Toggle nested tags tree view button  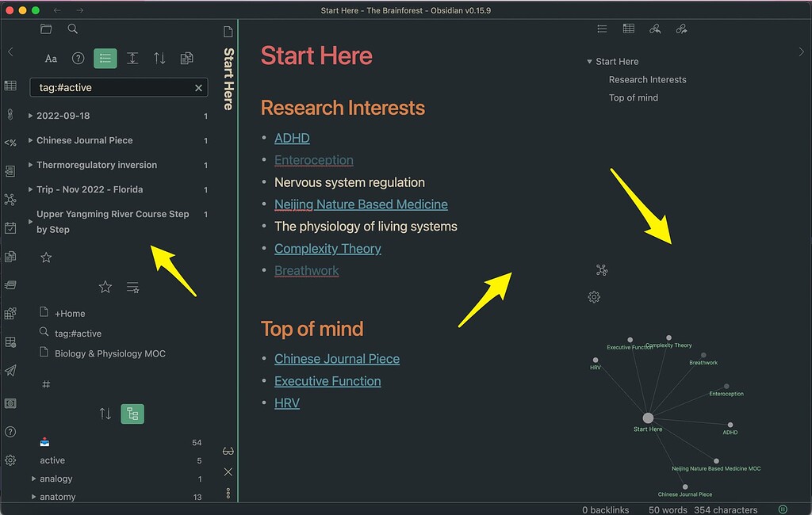[x=132, y=414]
